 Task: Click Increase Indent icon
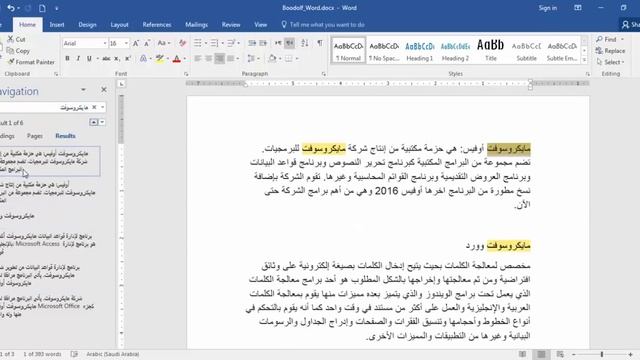263,43
